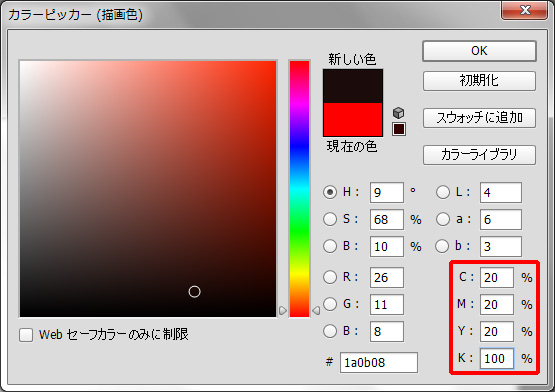The image size is (555, 392).
Task: Click the H value field showing 9
Action: tap(387, 193)
